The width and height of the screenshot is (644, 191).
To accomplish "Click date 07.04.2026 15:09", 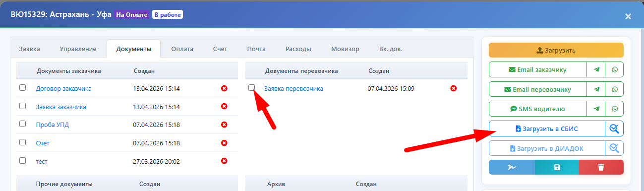I will [391, 89].
